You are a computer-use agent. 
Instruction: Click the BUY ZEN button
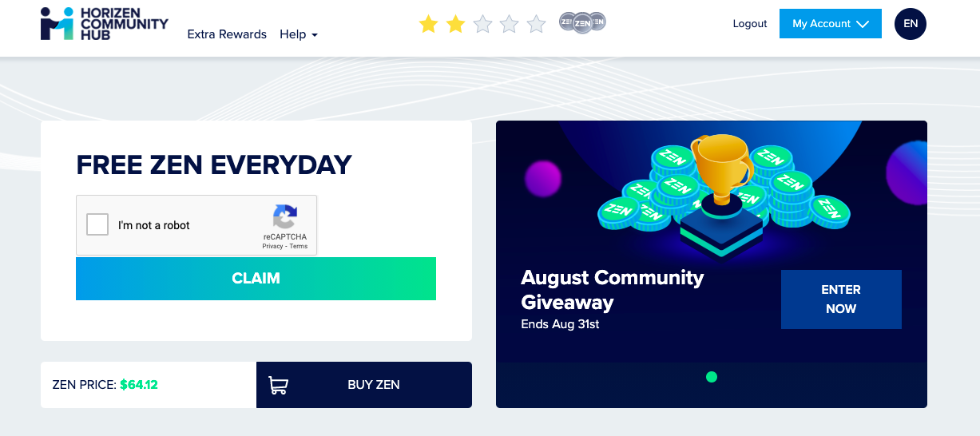click(364, 385)
